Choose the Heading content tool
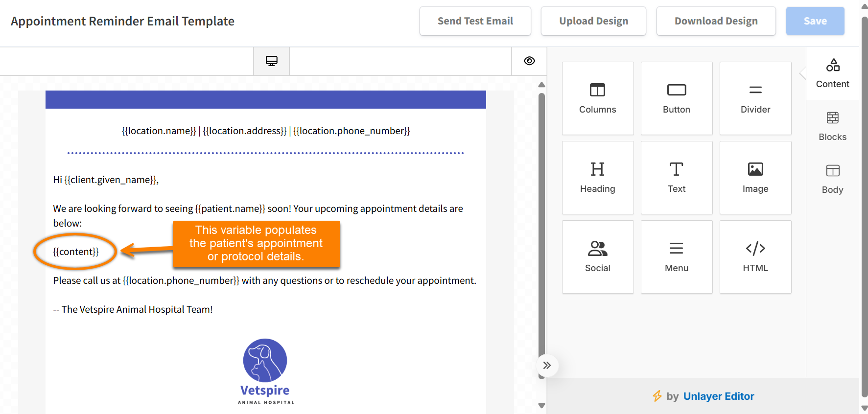The width and height of the screenshot is (868, 414). click(x=597, y=178)
